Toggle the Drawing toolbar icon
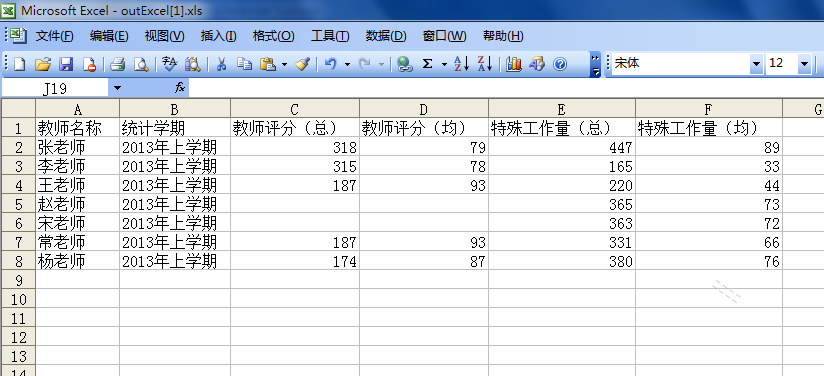The image size is (824, 376). point(537,64)
